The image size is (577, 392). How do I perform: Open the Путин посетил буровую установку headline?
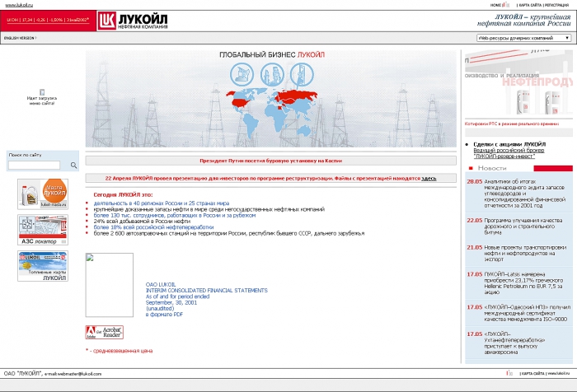271,161
